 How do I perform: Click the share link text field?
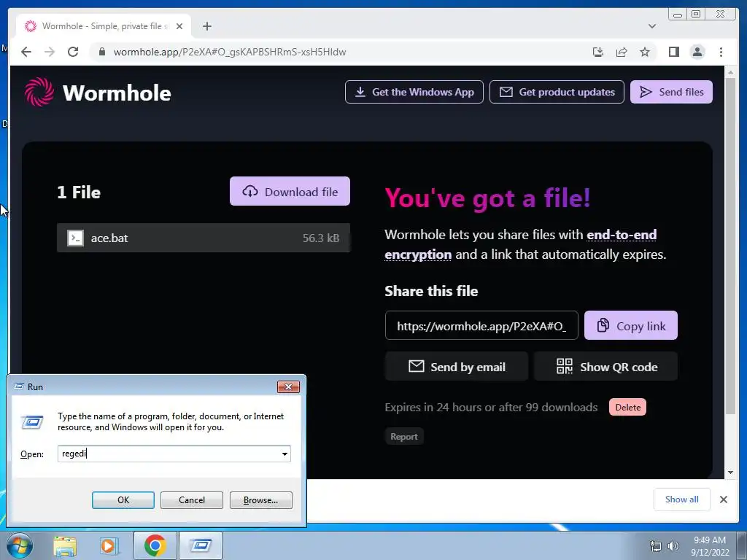(481, 326)
